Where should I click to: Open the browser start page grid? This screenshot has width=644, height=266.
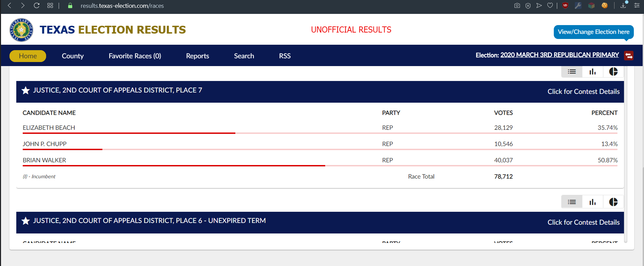pyautogui.click(x=50, y=5)
